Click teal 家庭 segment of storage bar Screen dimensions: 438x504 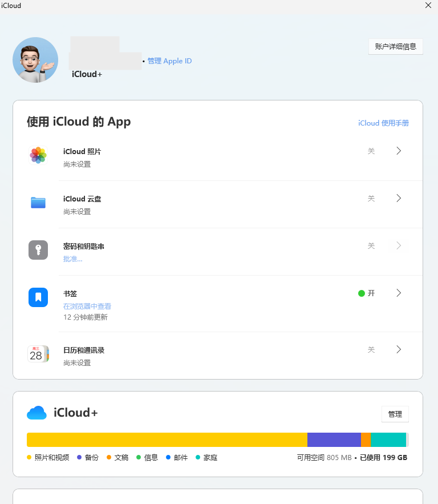(388, 440)
